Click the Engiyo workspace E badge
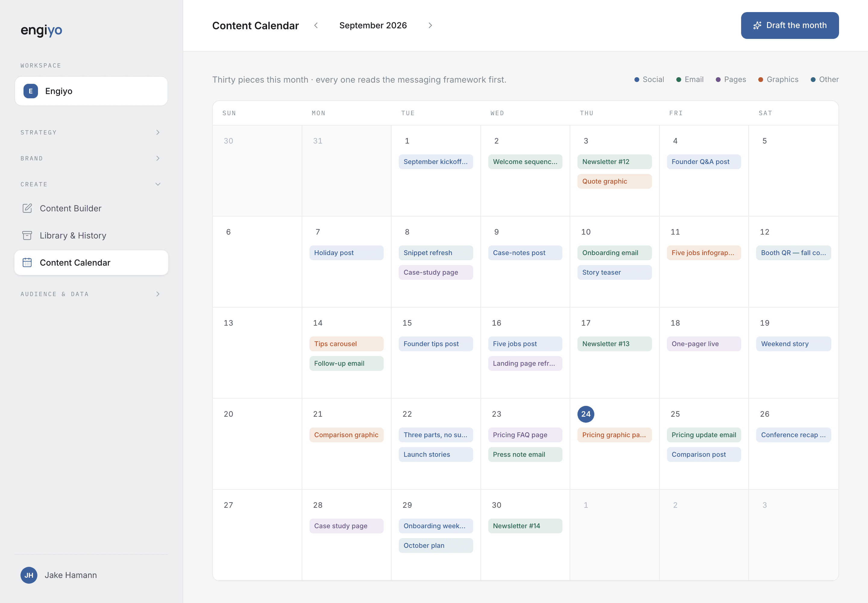This screenshot has height=603, width=868. 31,91
